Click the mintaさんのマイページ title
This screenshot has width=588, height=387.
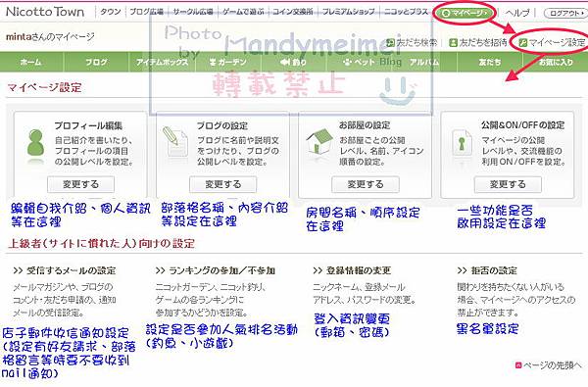pos(50,37)
